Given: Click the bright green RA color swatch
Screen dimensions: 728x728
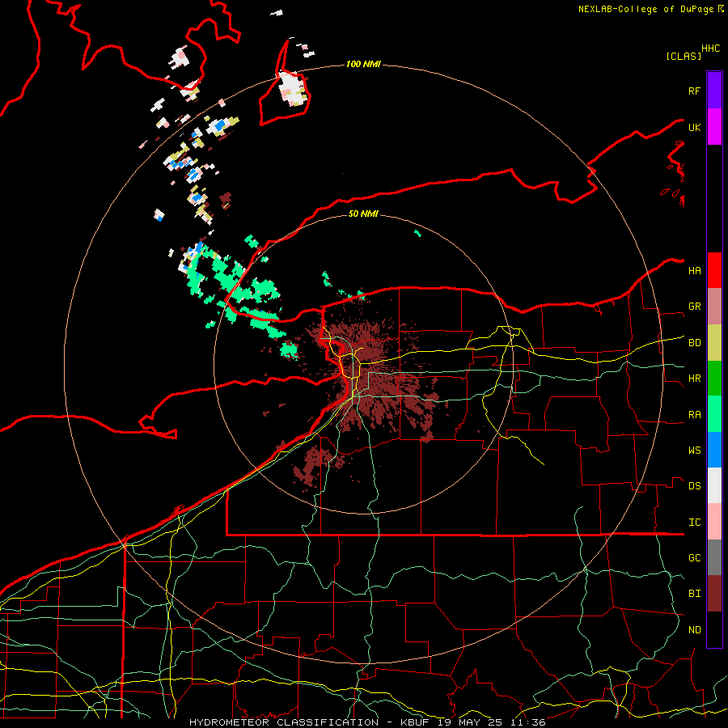Looking at the screenshot, I should 714,414.
